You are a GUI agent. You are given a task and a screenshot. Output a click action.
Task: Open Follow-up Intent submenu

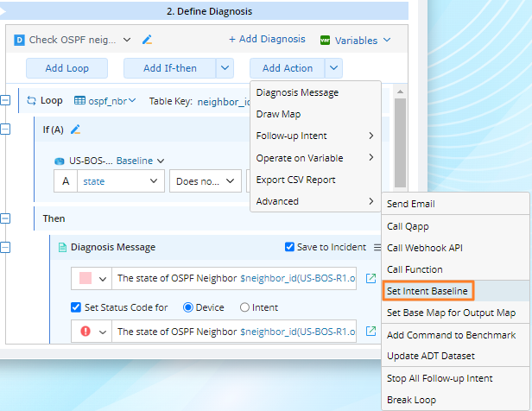coord(315,136)
